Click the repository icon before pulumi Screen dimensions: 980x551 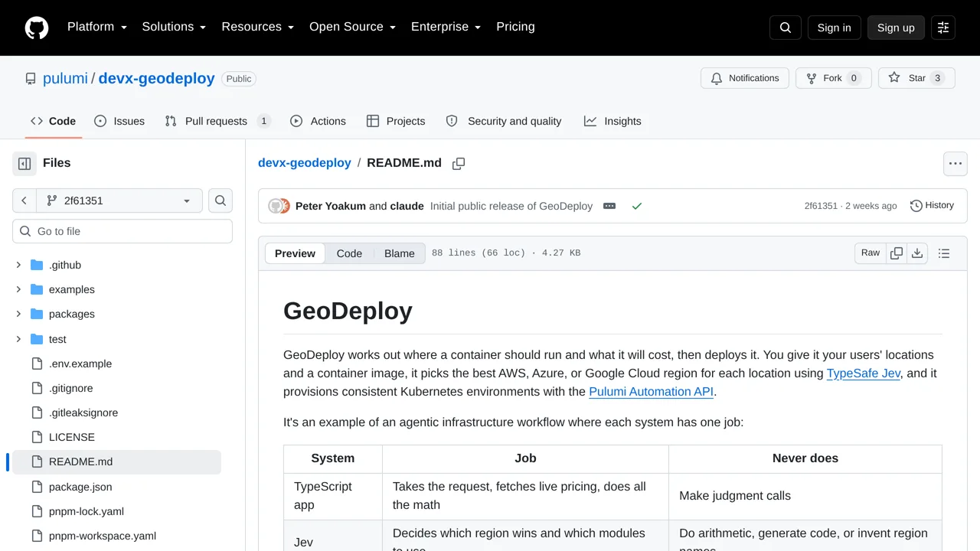point(31,79)
